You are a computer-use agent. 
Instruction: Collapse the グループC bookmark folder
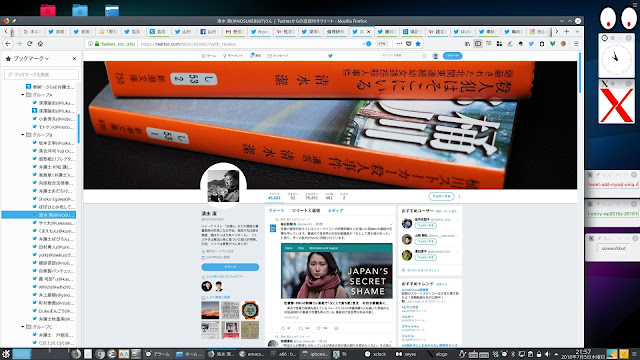(x=23, y=327)
